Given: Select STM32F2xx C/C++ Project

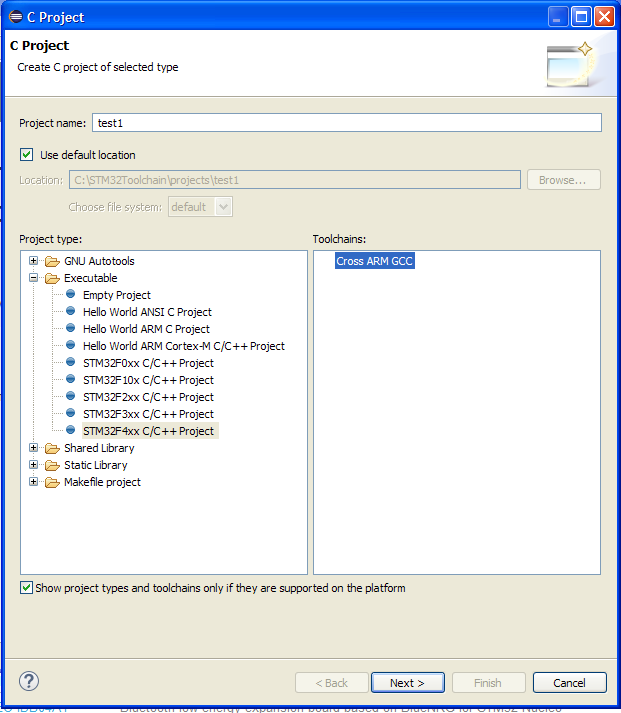Looking at the screenshot, I should [x=148, y=397].
